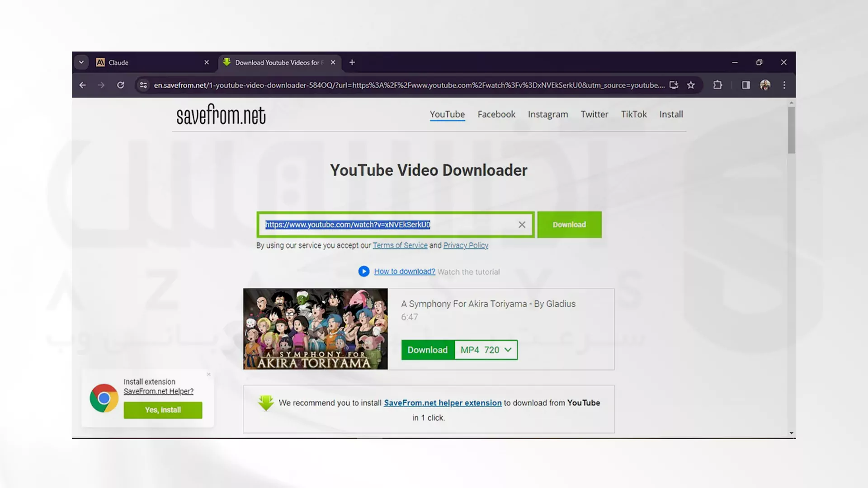Click the scrollbar up arrow
This screenshot has height=488, width=868.
click(791, 103)
